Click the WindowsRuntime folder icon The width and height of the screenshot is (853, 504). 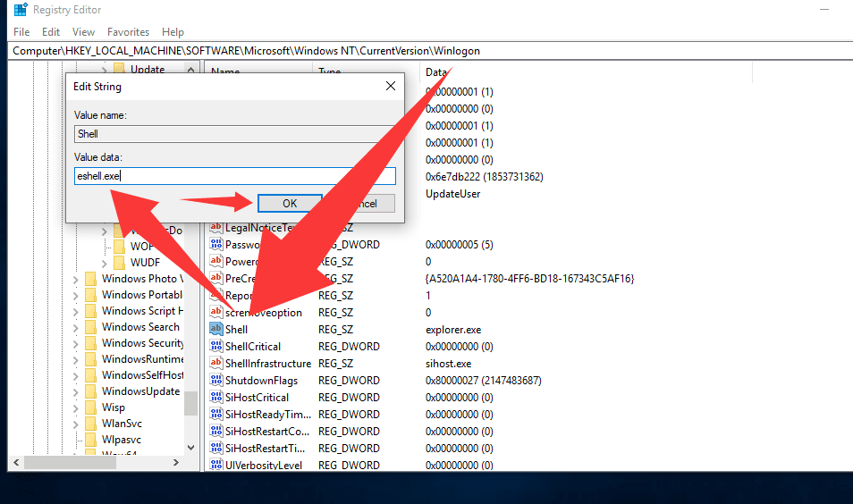coord(91,359)
